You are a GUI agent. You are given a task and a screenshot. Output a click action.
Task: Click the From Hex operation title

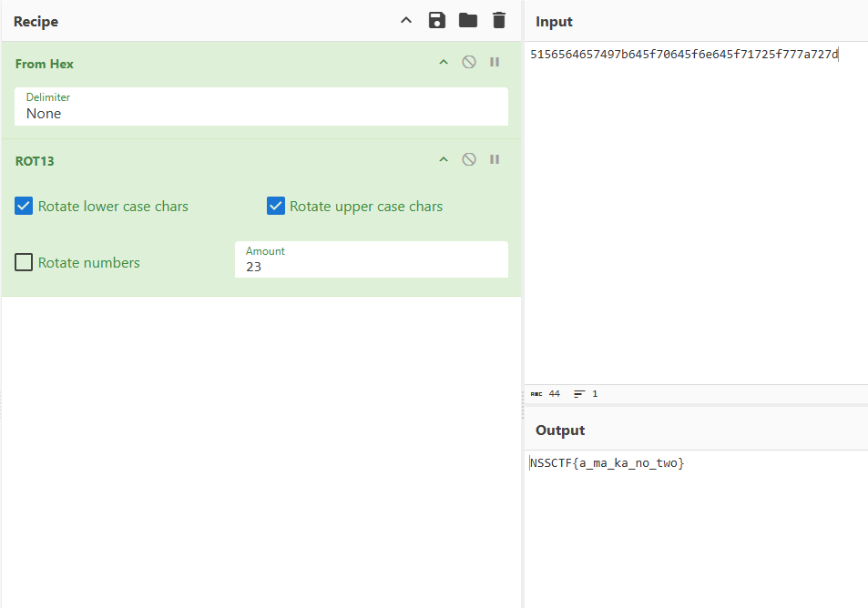pyautogui.click(x=45, y=64)
